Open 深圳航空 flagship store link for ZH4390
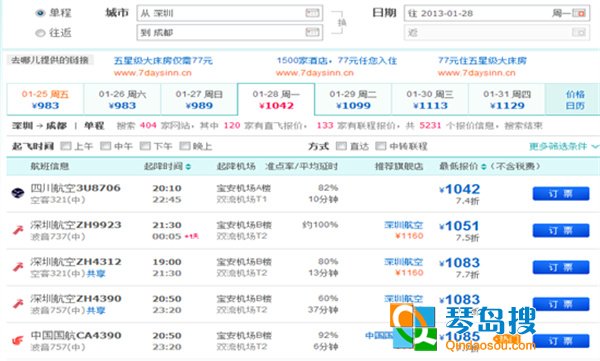This screenshot has height=361, width=600. point(404,299)
